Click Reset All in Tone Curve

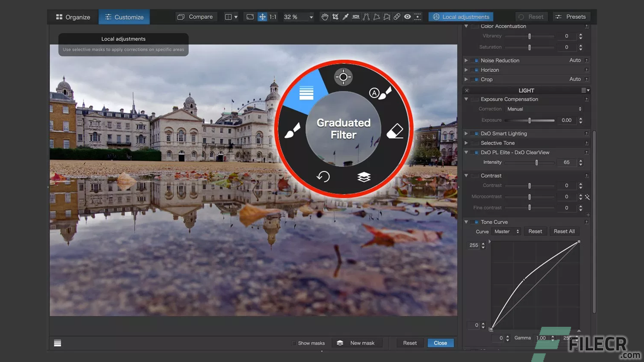point(564,231)
